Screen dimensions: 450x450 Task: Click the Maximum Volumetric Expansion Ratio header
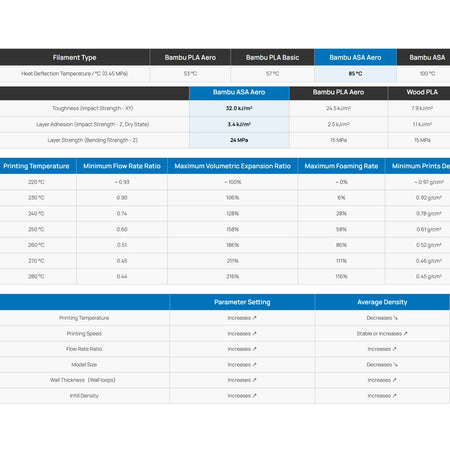click(x=233, y=166)
